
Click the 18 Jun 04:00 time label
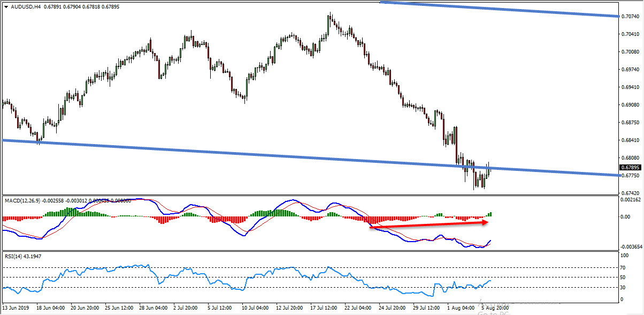(x=50, y=308)
